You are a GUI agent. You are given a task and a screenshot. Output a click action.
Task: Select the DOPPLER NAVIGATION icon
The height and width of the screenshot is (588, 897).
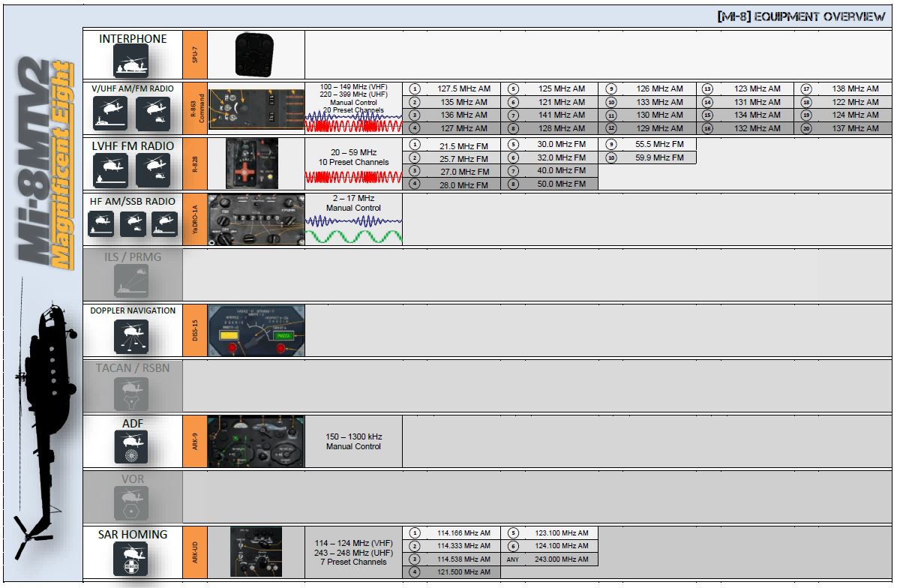coord(131,337)
